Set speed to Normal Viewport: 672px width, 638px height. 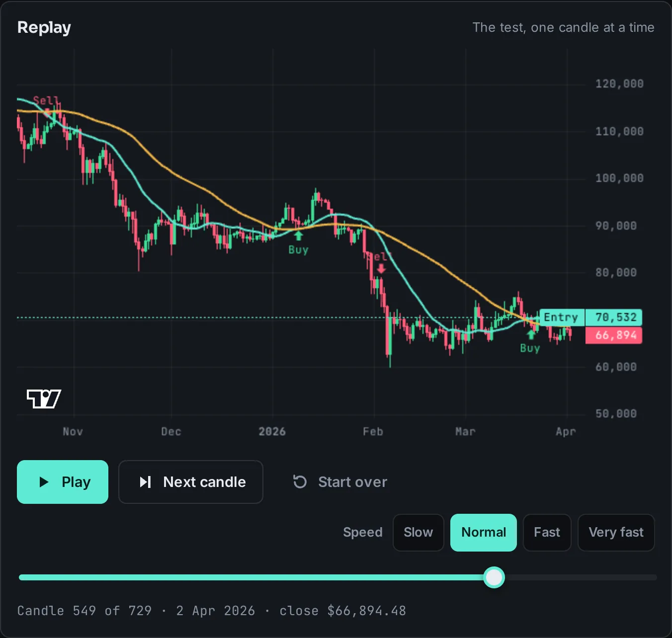[x=484, y=533]
